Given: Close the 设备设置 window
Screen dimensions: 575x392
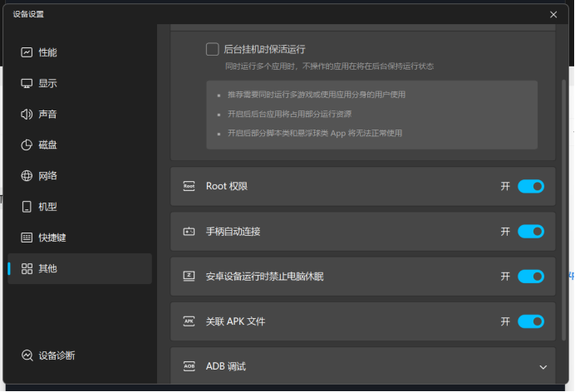Looking at the screenshot, I should pyautogui.click(x=553, y=14).
